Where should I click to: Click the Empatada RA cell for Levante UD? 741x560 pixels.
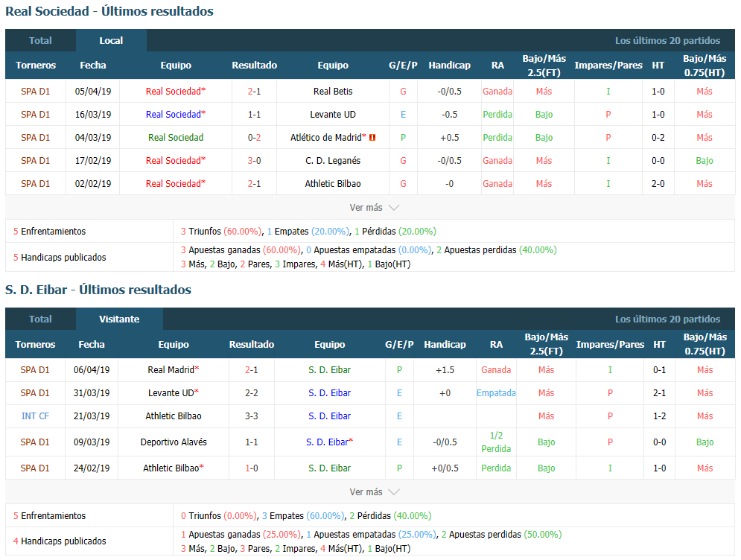(496, 393)
